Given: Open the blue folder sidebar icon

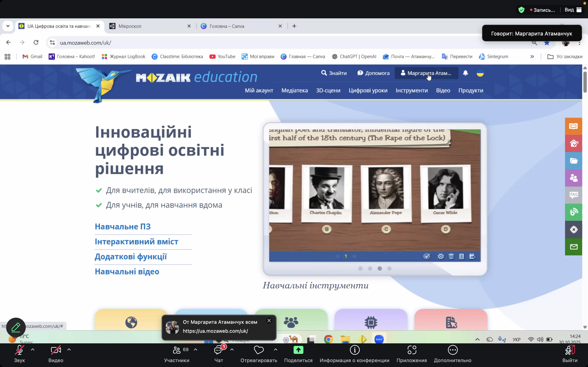Looking at the screenshot, I should coord(574,161).
